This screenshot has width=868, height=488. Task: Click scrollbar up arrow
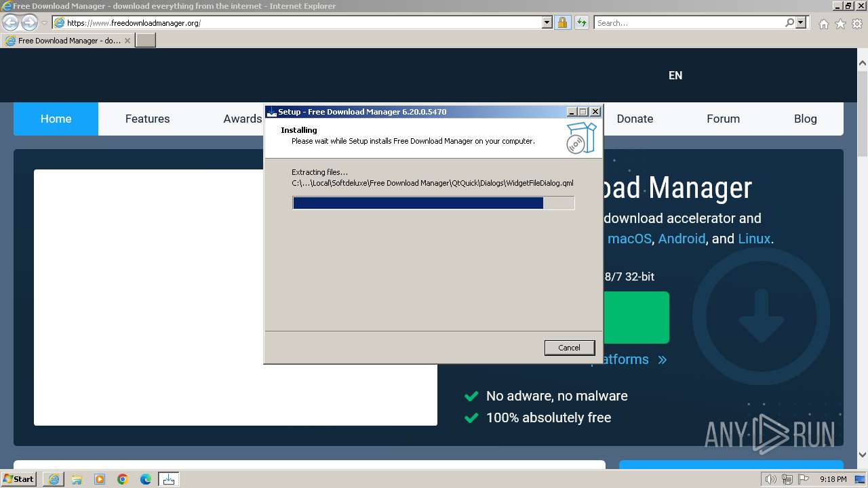862,63
